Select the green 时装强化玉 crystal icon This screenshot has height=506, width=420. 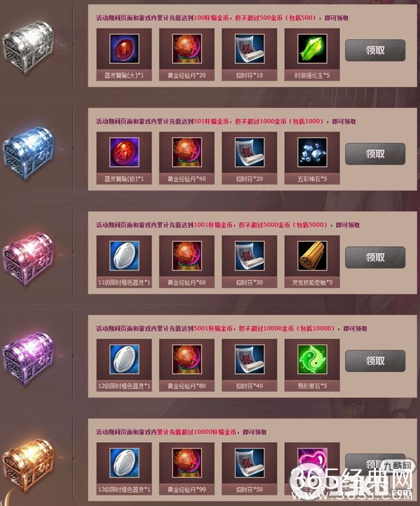pyautogui.click(x=312, y=49)
